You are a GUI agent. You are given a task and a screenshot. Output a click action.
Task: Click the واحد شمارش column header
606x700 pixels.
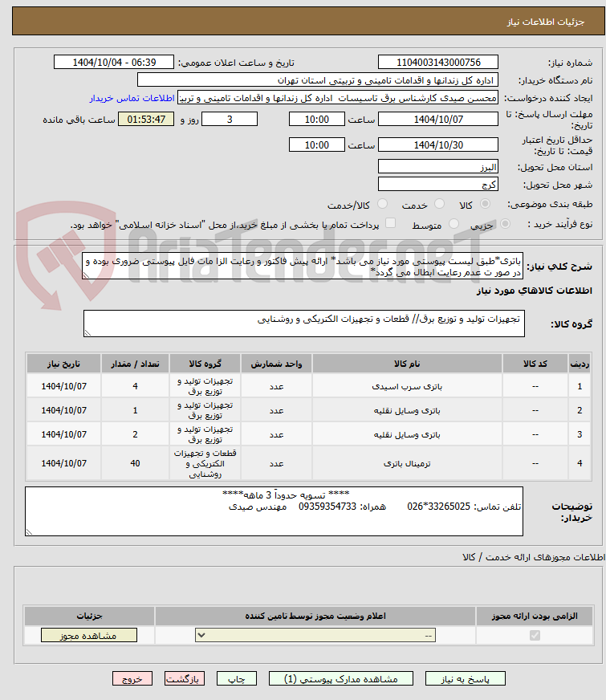click(276, 364)
